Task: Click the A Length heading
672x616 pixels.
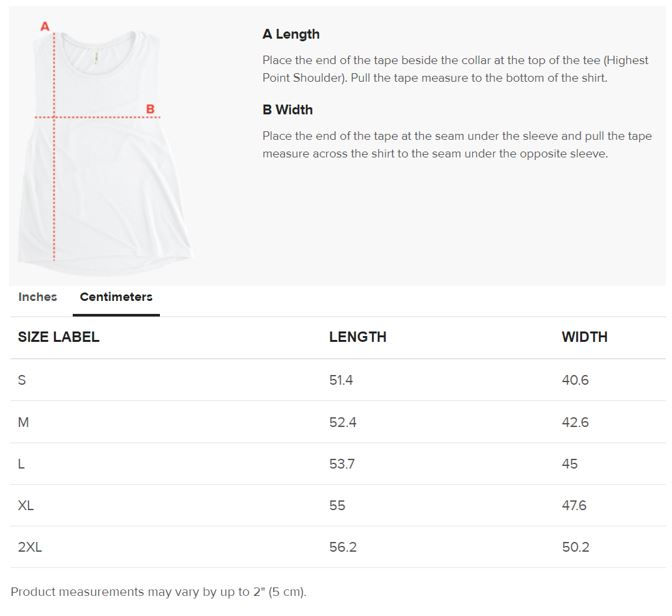Action: point(291,34)
